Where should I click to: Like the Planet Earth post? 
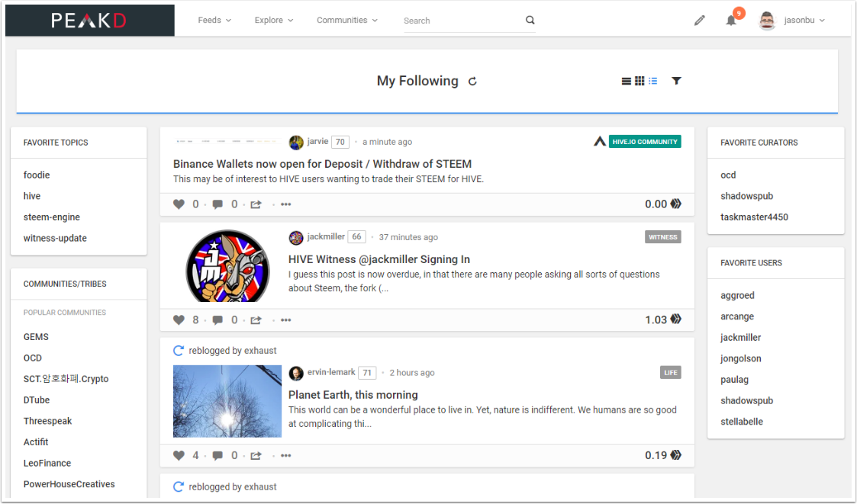179,455
